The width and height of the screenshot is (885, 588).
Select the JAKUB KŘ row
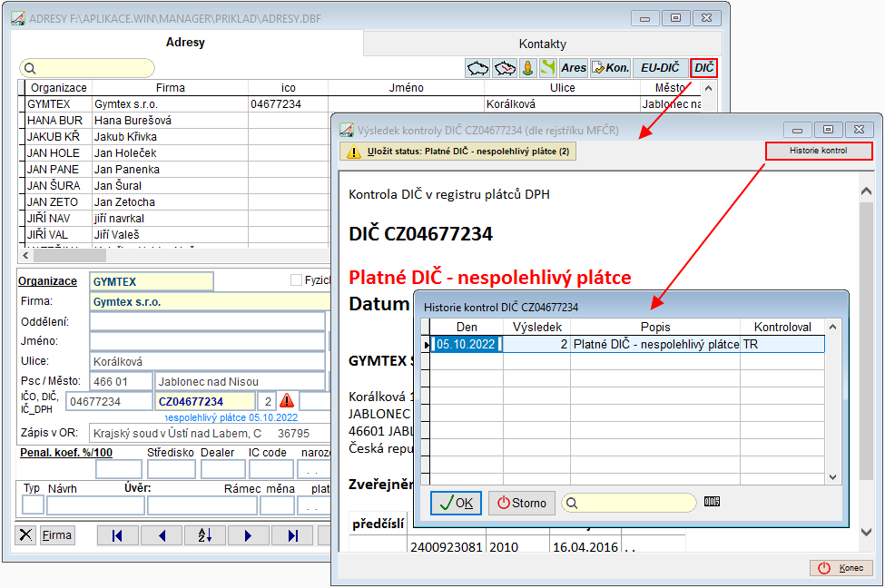(x=177, y=136)
